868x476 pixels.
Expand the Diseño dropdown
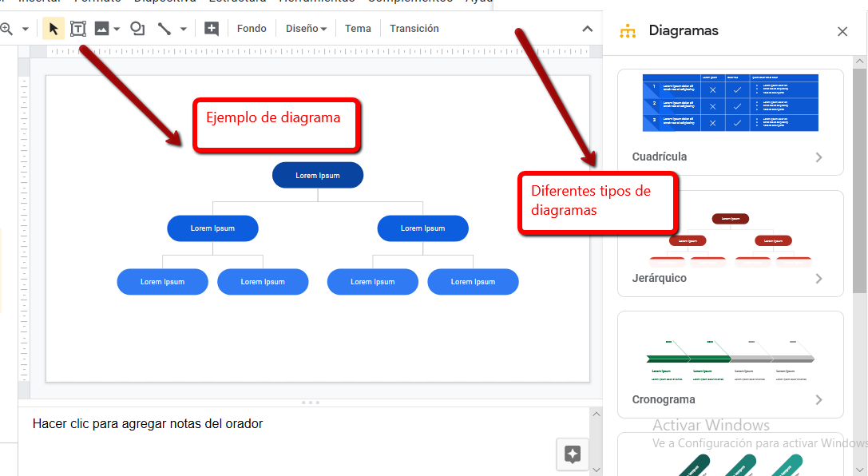pos(306,29)
